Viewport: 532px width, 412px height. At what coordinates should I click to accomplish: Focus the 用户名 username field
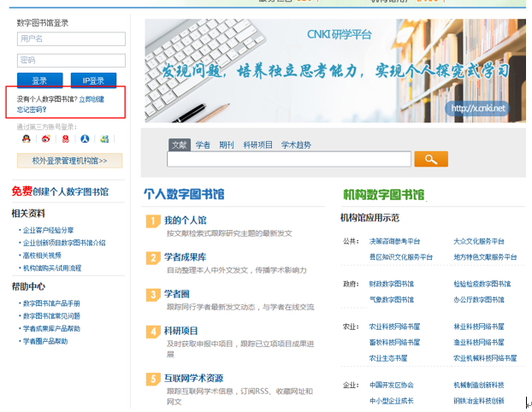tap(71, 39)
